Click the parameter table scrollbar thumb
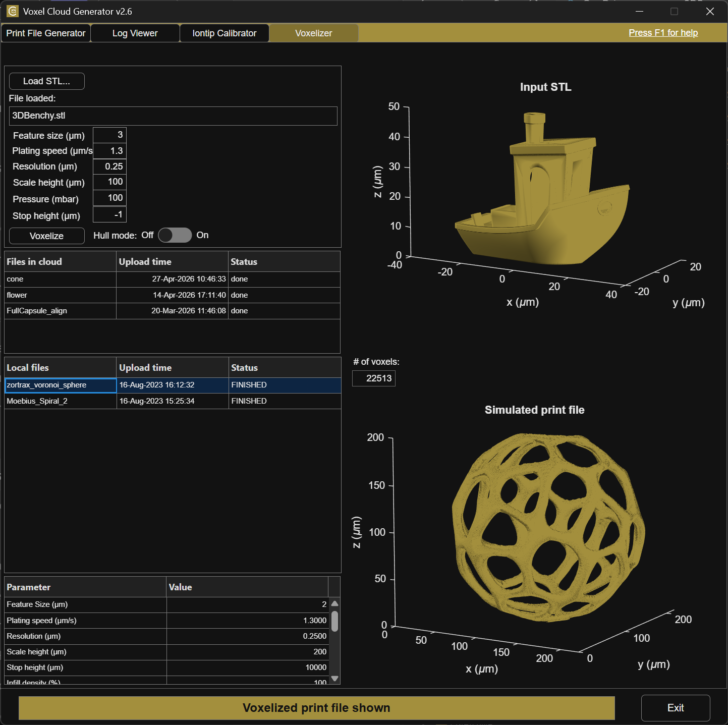Viewport: 728px width, 725px height. (x=334, y=621)
